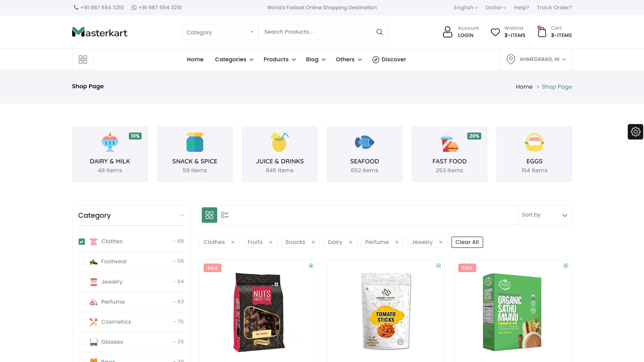Open the Tomato Sticks product image
This screenshot has width=644, height=362.
386,311
